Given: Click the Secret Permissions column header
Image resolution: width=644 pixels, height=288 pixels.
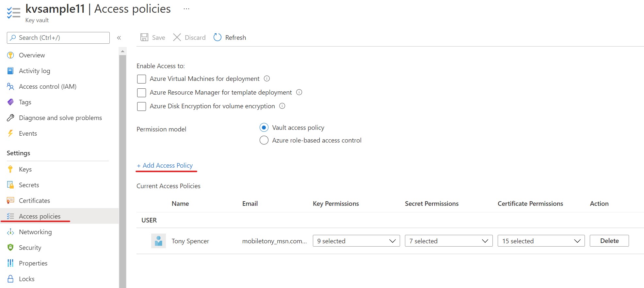Looking at the screenshot, I should point(431,204).
